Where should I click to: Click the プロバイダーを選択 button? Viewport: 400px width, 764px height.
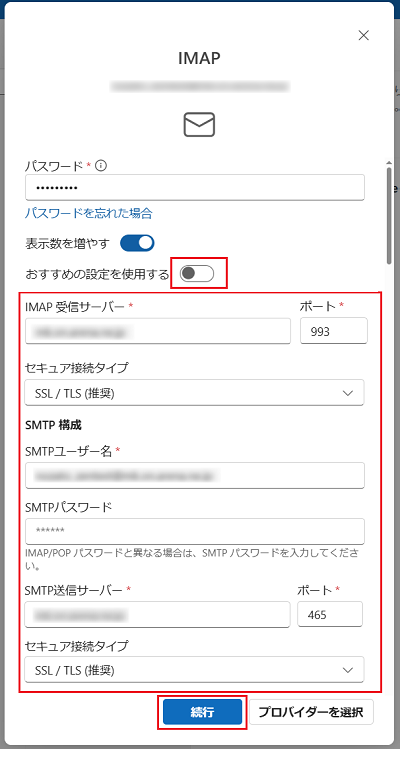coord(311,712)
